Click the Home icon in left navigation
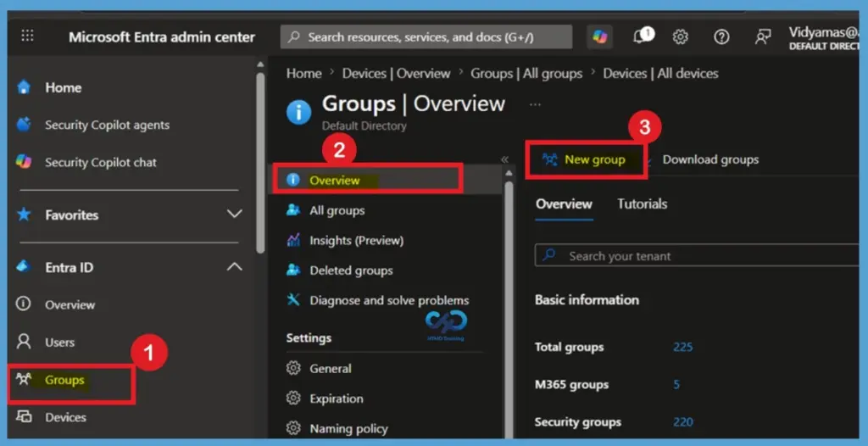Screen dimensions: 868x446 [24, 87]
